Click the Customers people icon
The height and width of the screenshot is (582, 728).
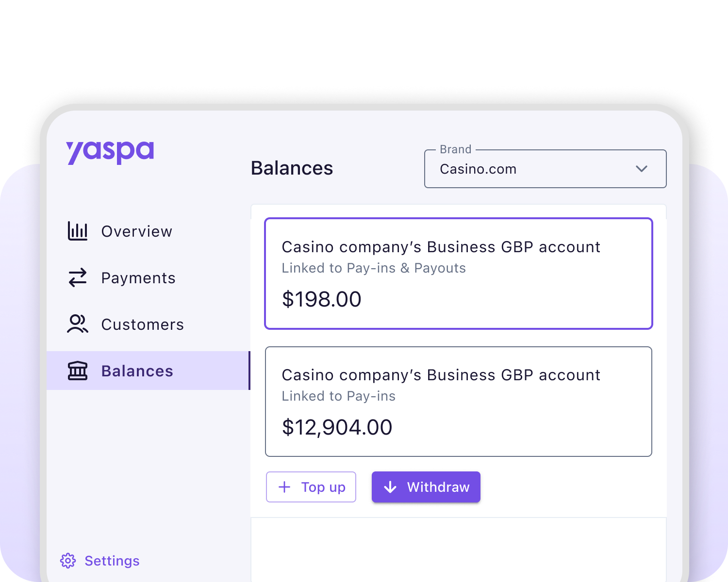click(x=78, y=324)
